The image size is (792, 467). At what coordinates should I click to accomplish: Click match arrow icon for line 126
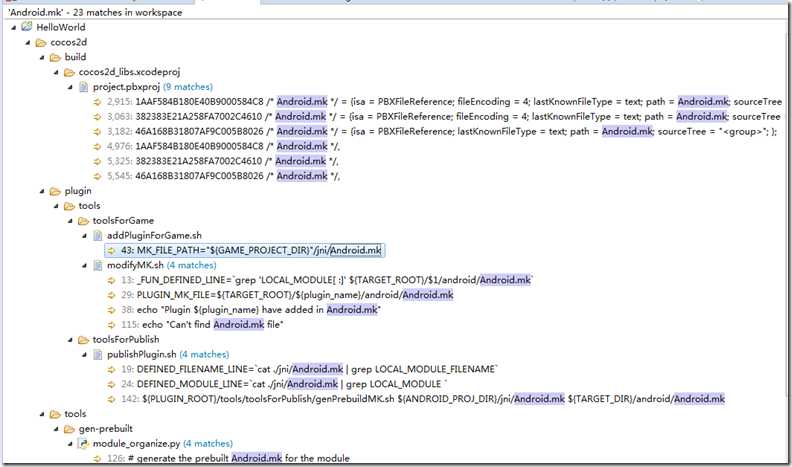(97, 459)
